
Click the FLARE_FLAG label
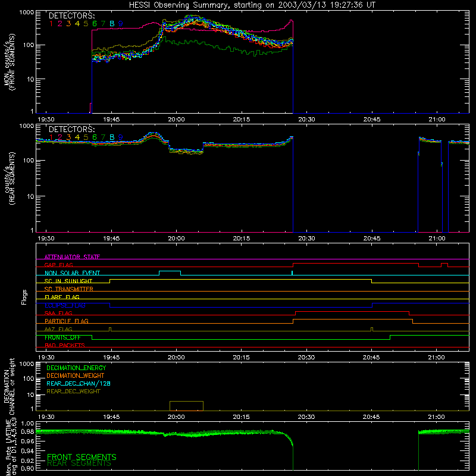(62, 297)
